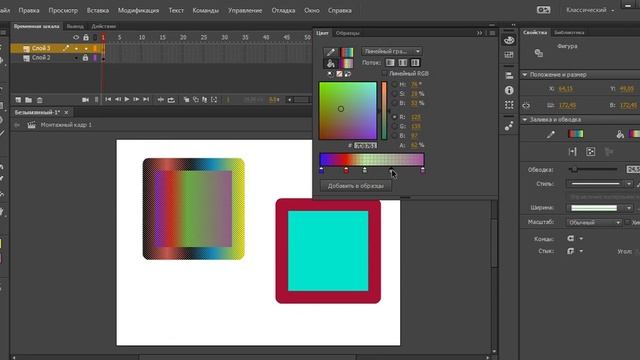
Task: Switch to Действия tab
Action: [x=104, y=26]
